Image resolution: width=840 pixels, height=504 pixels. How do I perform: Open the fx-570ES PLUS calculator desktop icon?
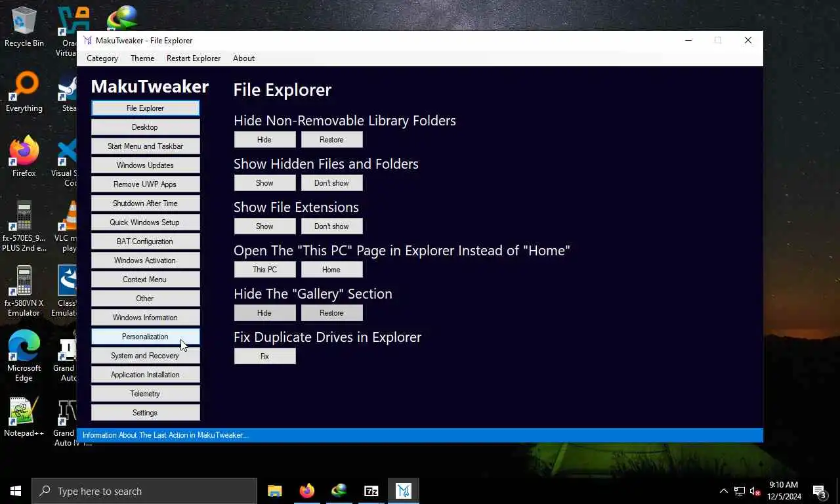click(24, 225)
